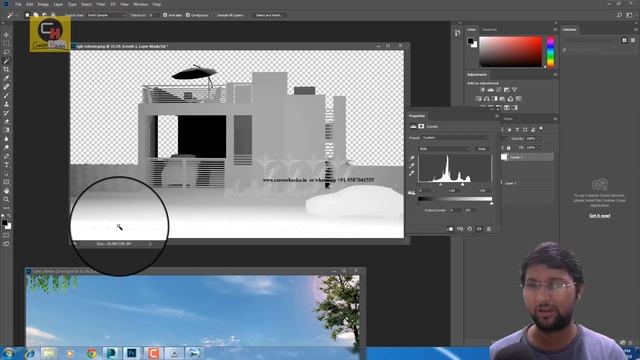Click the Search icon in options bar
The width and height of the screenshot is (640, 360).
coord(619,15)
